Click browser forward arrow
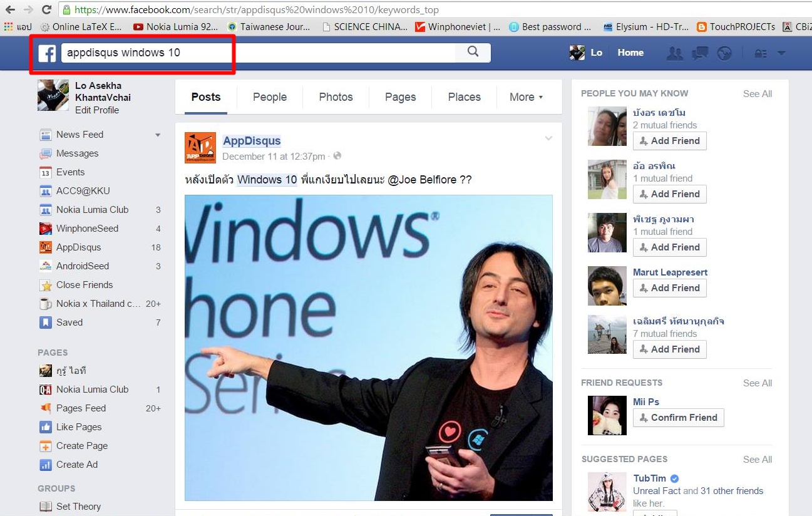 coord(28,9)
